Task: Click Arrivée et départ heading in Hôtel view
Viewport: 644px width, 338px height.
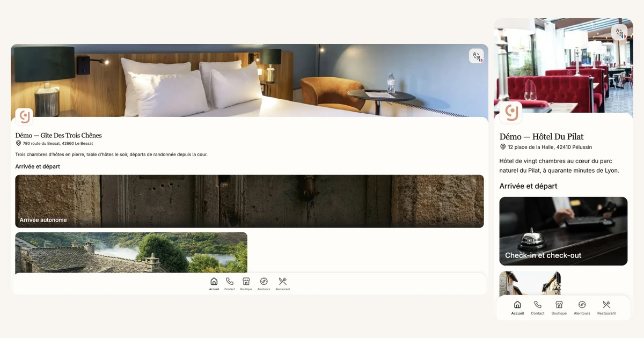Action: [529, 186]
